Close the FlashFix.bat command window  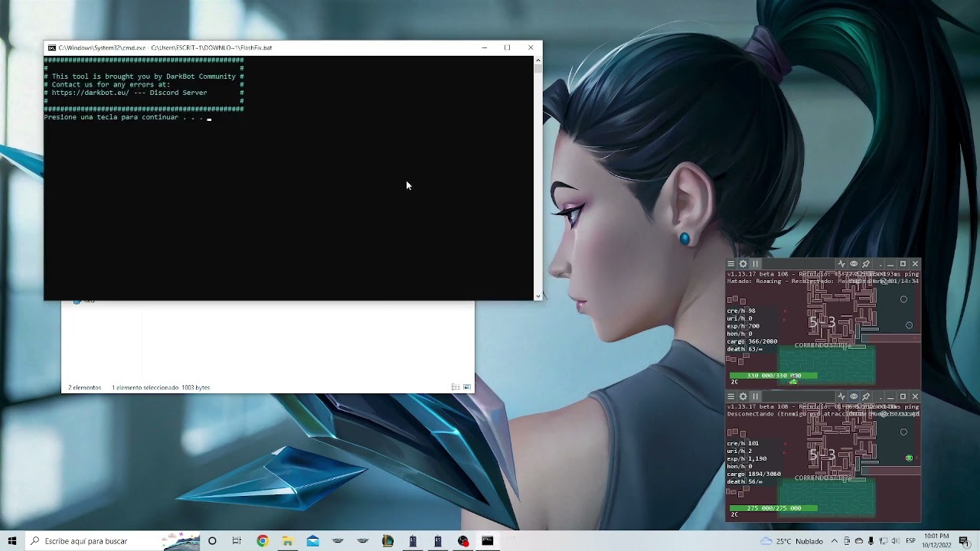tap(531, 47)
